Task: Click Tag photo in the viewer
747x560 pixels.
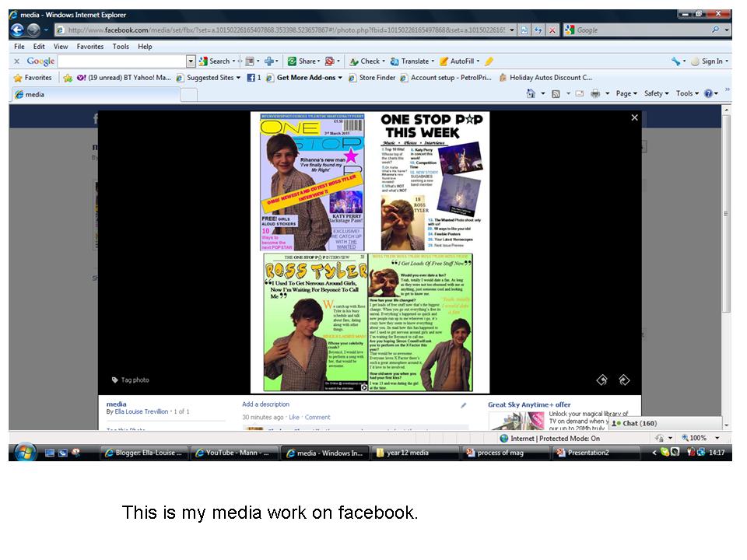Action: [130, 380]
